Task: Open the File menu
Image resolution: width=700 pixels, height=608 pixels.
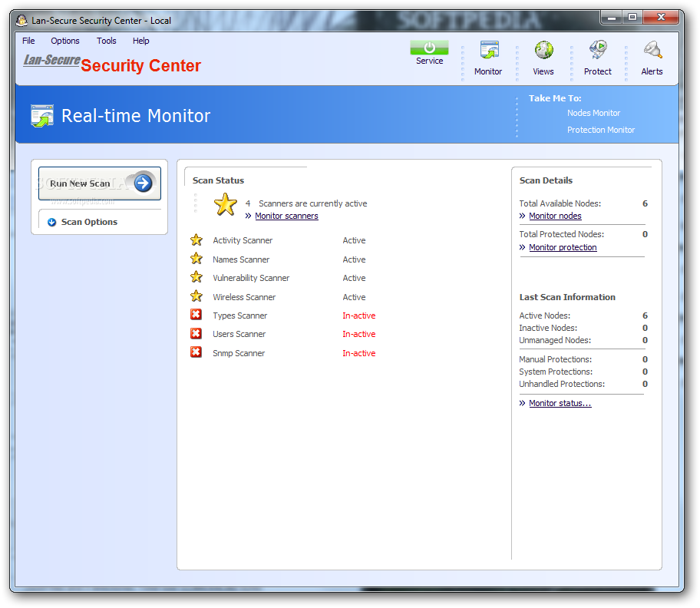Action: (x=28, y=41)
